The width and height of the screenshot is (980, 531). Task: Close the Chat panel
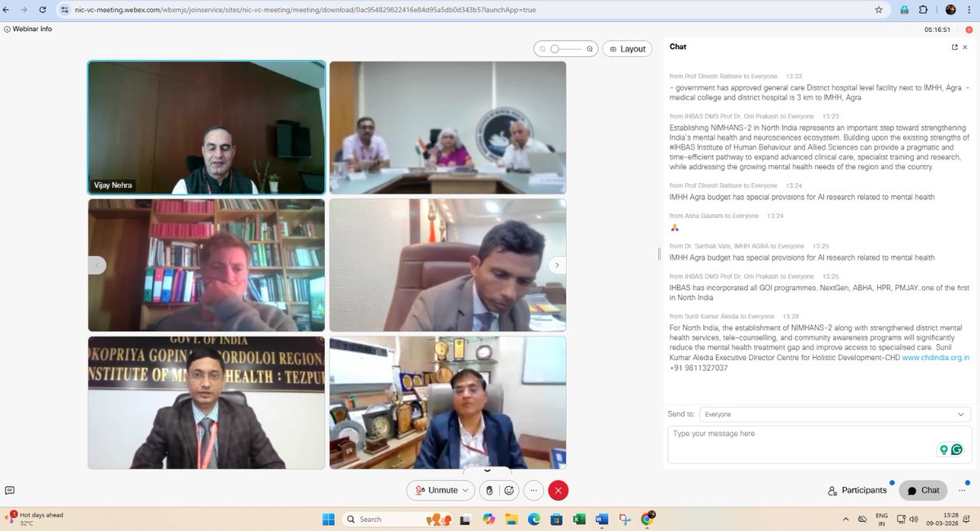tap(964, 47)
